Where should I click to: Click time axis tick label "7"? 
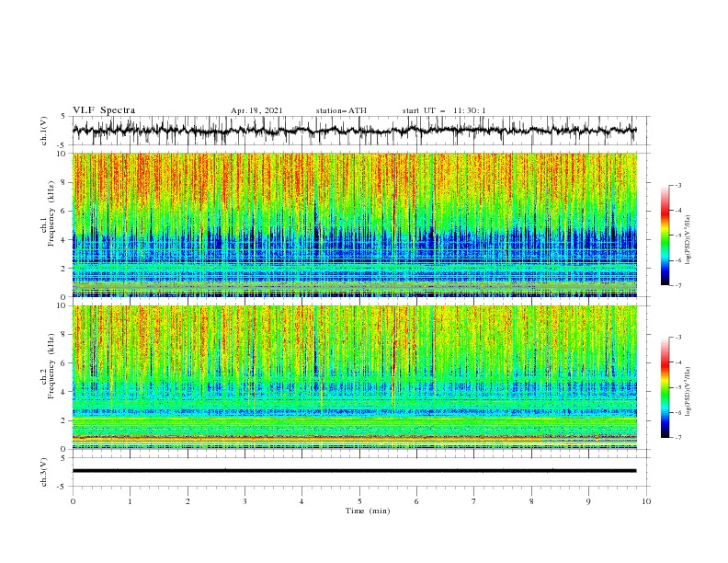(474, 501)
